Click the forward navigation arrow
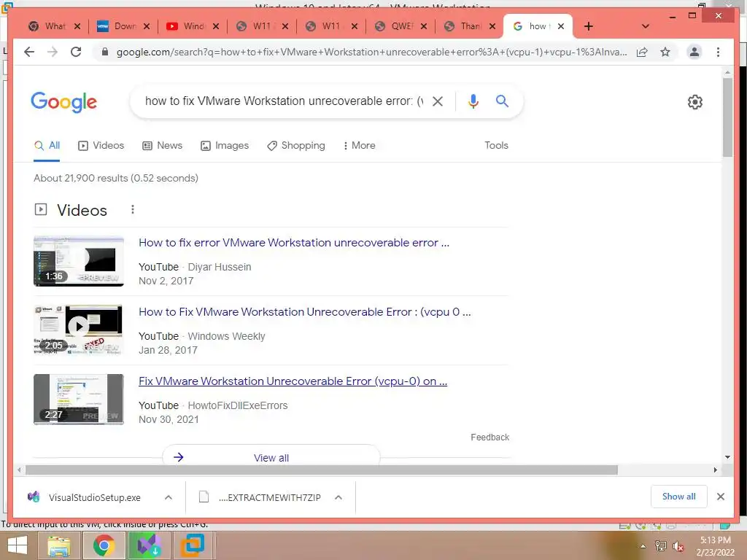The width and height of the screenshot is (747, 560). pos(53,52)
